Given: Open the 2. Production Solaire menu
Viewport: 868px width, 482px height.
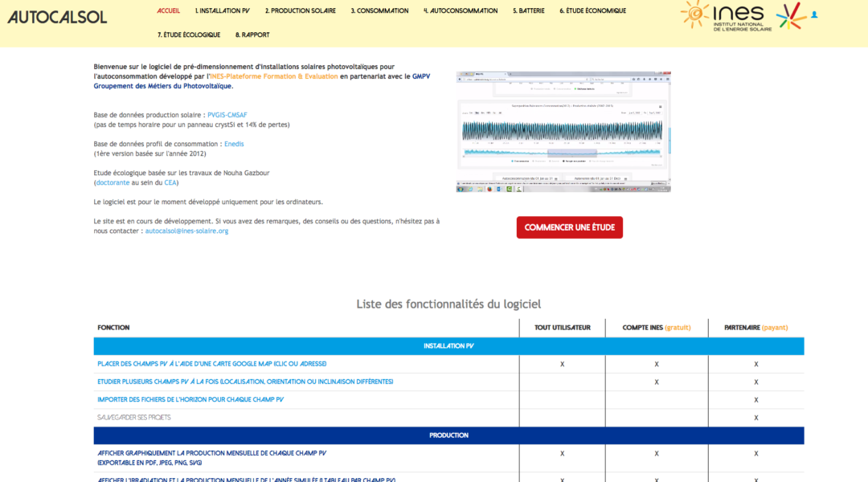Looking at the screenshot, I should click(300, 10).
